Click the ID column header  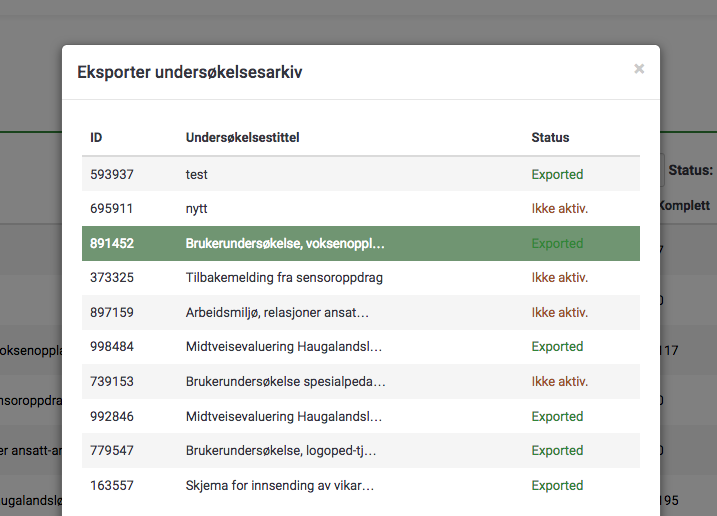(x=96, y=138)
